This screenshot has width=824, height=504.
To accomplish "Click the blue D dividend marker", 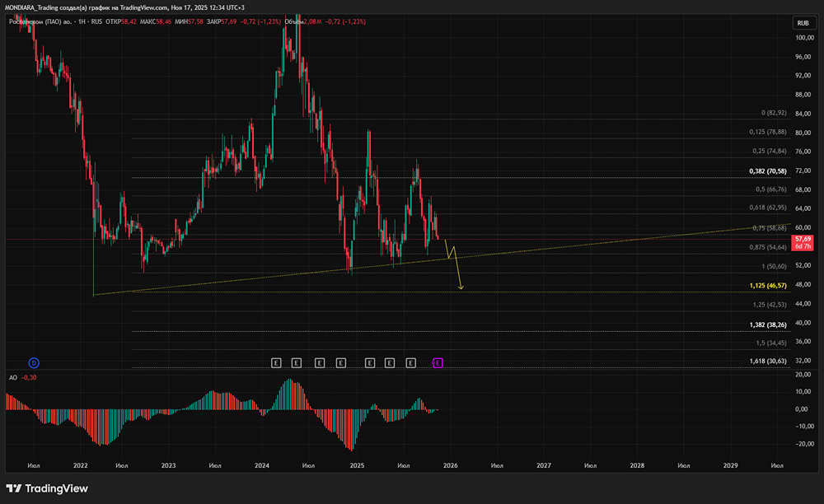I will tap(34, 363).
